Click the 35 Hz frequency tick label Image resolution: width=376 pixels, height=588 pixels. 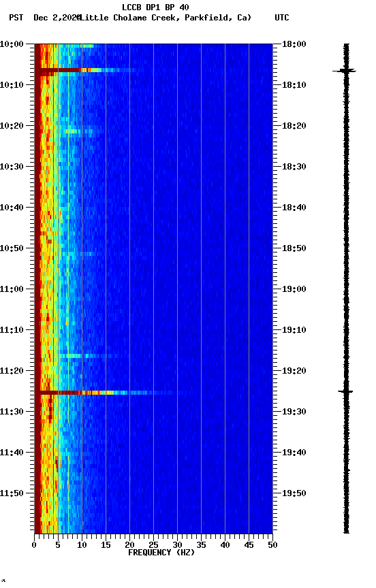click(201, 545)
